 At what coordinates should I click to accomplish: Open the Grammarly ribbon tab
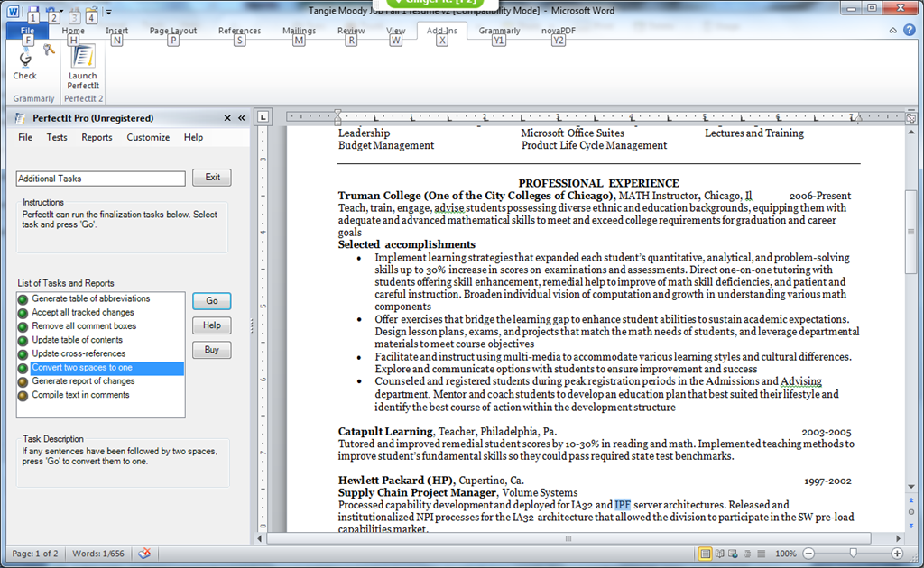(499, 31)
